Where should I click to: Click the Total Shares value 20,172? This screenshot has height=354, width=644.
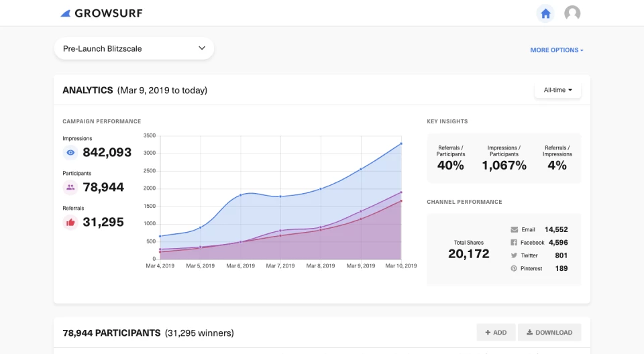click(468, 253)
